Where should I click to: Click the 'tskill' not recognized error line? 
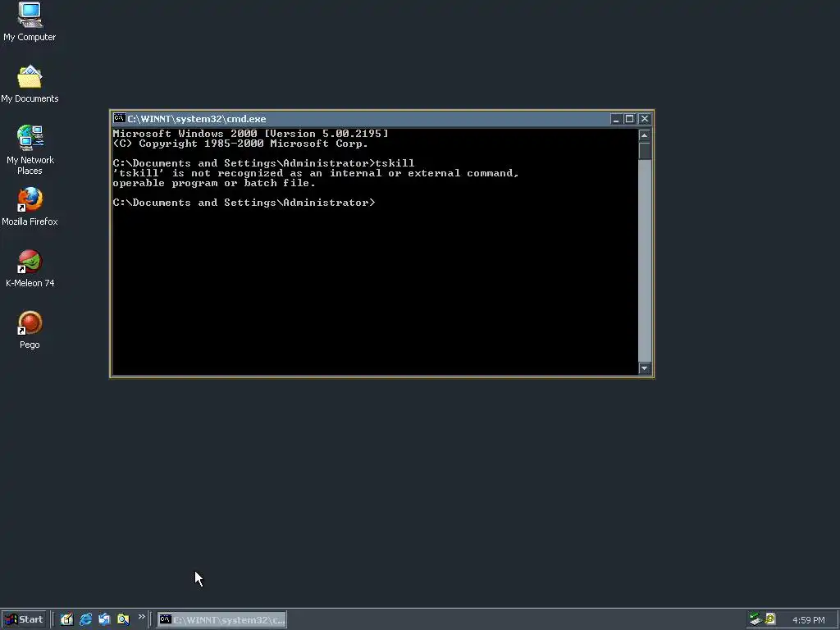[x=316, y=173]
